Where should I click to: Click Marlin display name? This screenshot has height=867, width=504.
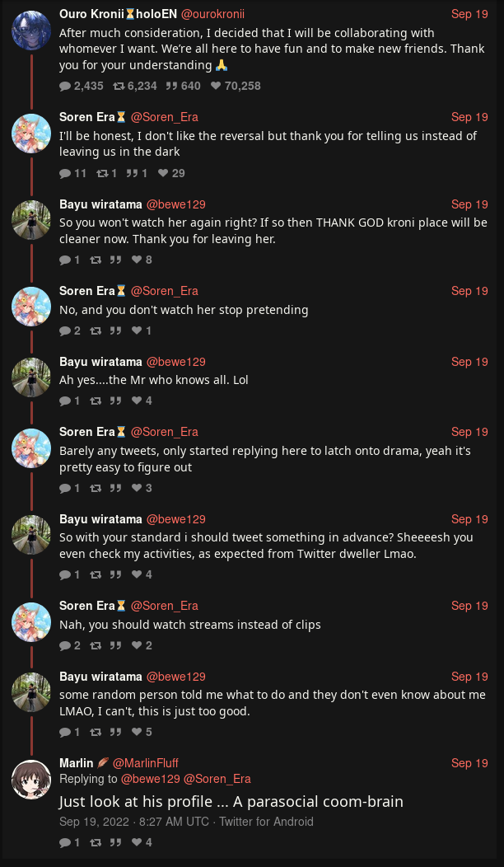77,763
